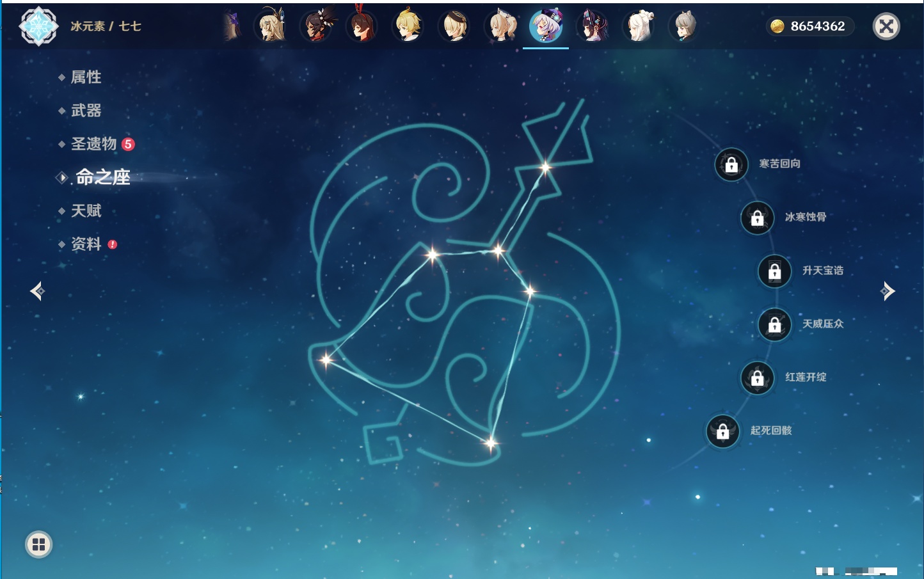924x579 pixels.
Task: Click the locked 冰寒蚀骨 constellation icon
Action: pos(757,218)
